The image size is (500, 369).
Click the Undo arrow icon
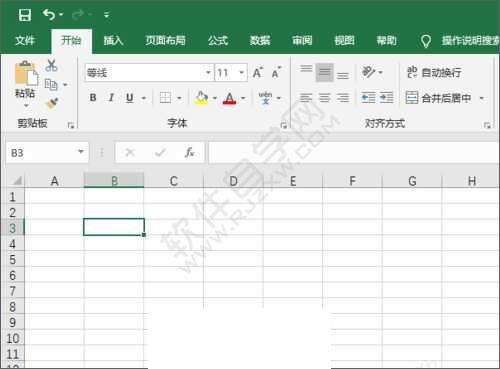click(x=49, y=15)
